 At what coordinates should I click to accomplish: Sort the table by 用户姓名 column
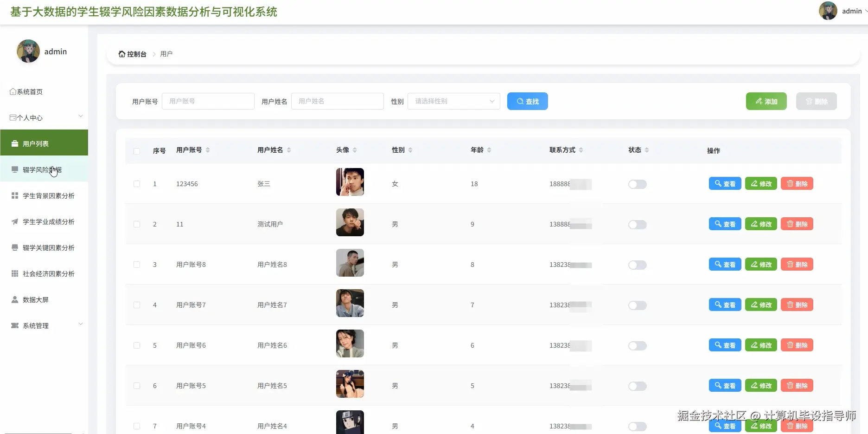click(289, 150)
